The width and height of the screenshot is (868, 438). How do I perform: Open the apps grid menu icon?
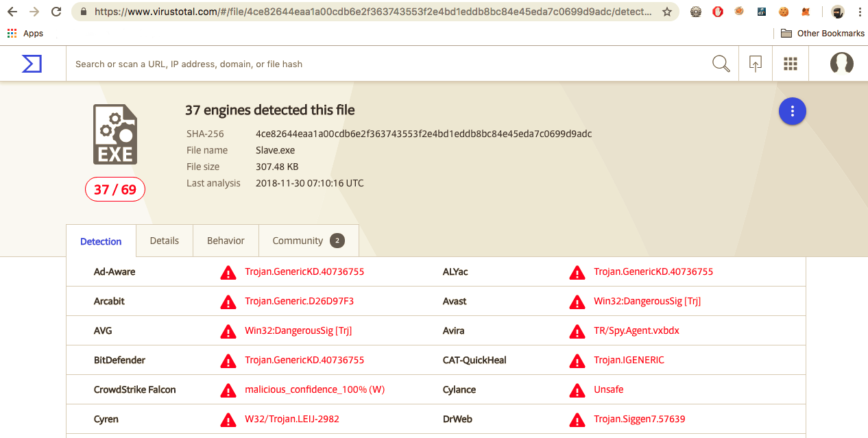point(790,64)
